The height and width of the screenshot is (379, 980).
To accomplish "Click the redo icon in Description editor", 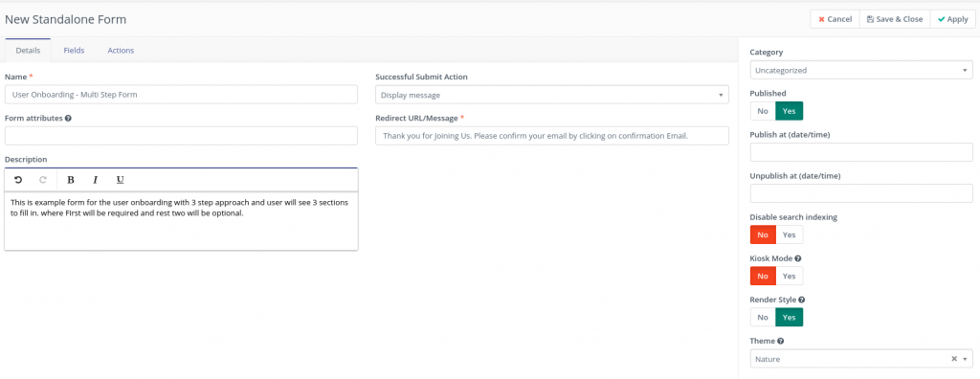I will click(x=43, y=180).
